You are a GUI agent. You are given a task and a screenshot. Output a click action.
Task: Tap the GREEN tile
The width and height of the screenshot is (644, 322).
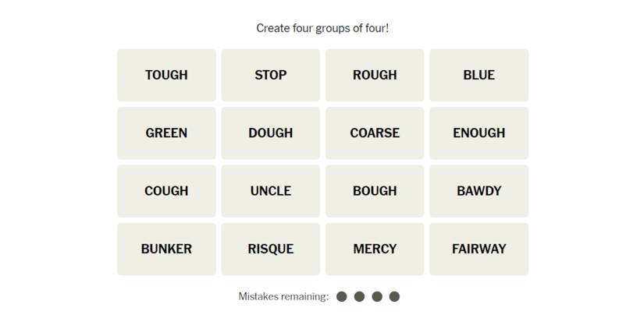tap(166, 133)
